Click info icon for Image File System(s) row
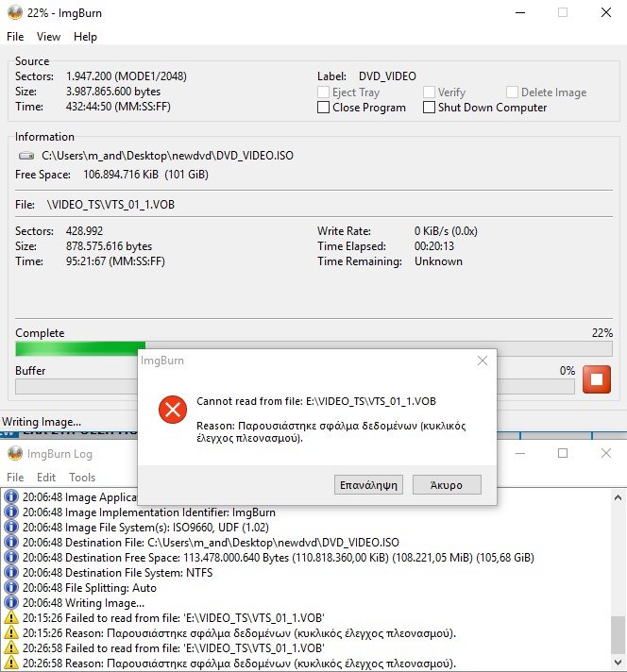 click(x=11, y=527)
